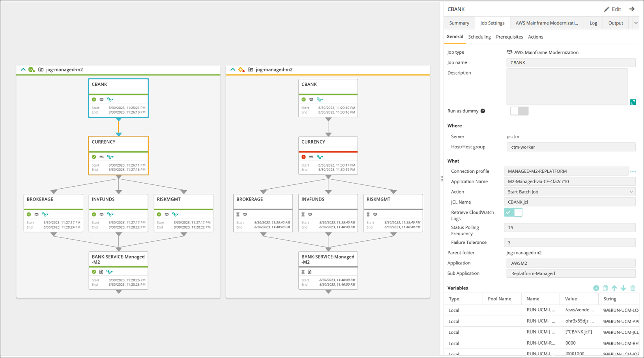The image size is (644, 358).
Task: Click the red failure icon on CURRENCY node
Action: pyautogui.click(x=304, y=157)
